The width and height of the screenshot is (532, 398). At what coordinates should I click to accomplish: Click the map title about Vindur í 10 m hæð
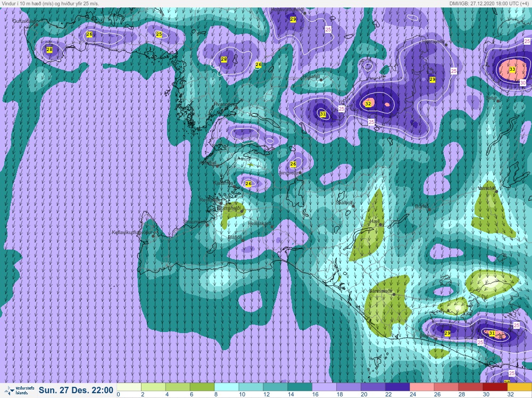(x=50, y=3)
